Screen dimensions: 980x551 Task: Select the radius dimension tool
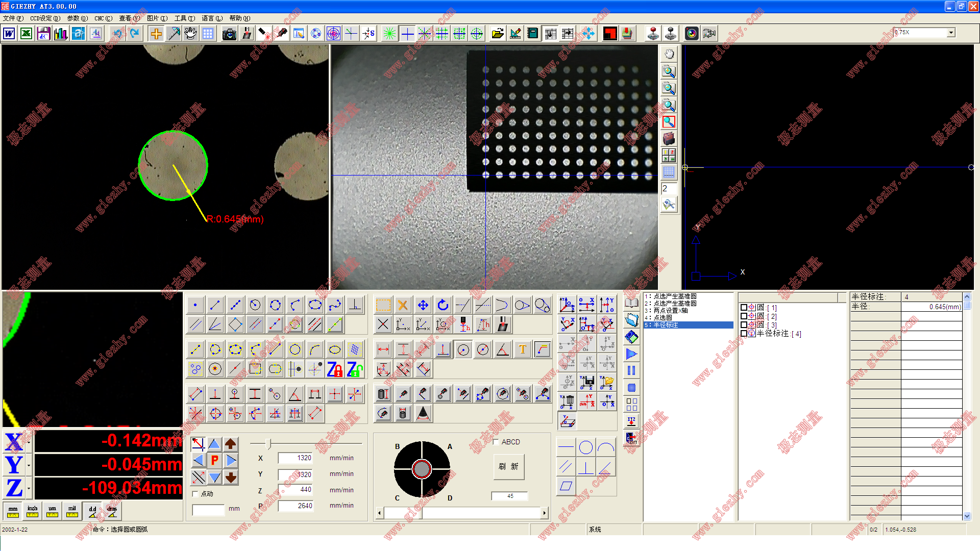[x=463, y=349]
